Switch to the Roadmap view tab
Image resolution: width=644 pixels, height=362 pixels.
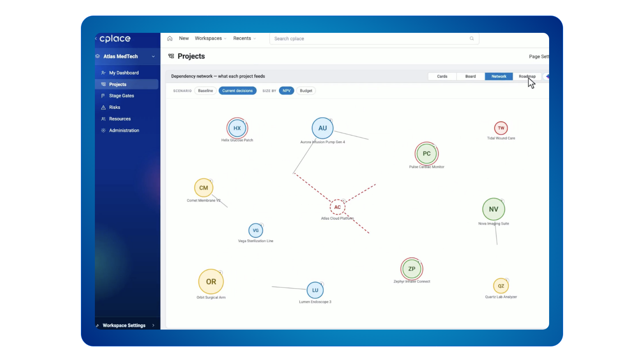pos(527,76)
